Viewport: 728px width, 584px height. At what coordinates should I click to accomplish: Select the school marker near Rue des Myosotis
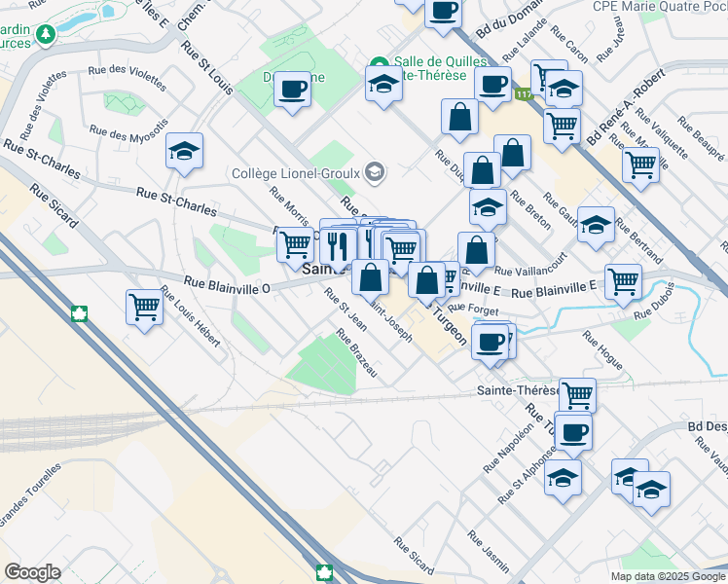[183, 151]
